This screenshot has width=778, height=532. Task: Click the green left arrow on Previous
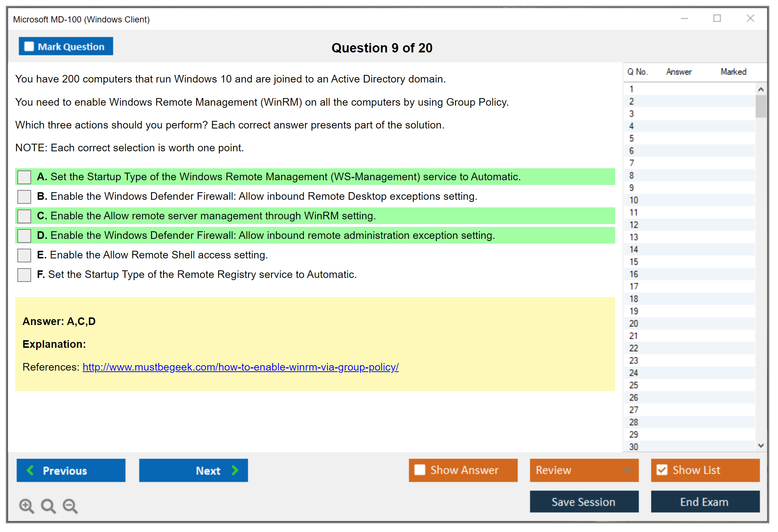point(30,470)
